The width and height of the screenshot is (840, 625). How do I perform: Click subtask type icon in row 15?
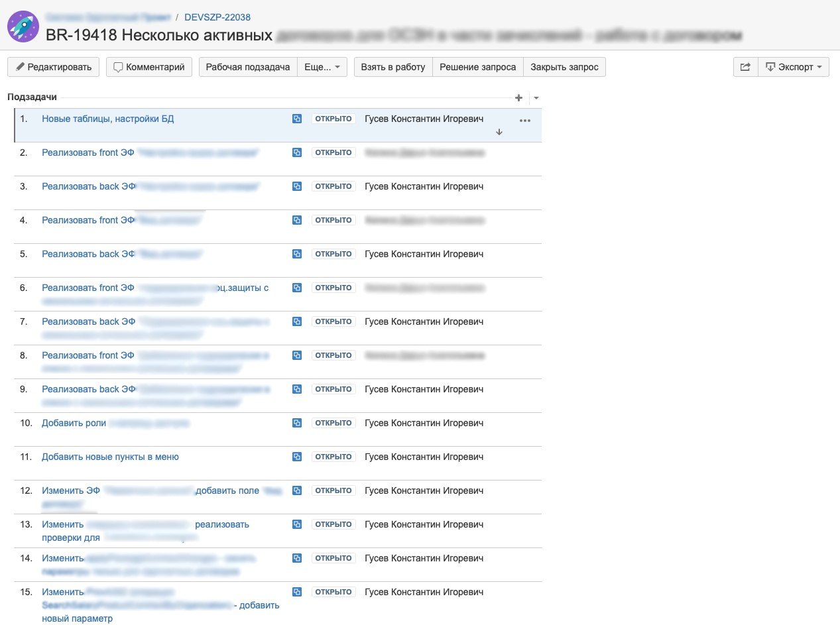tap(297, 593)
